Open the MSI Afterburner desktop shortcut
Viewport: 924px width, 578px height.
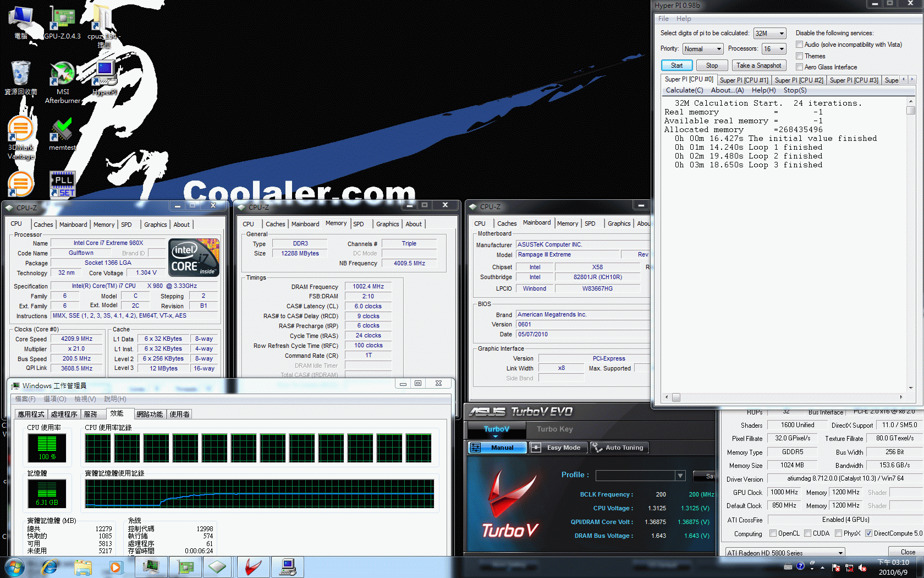[x=62, y=83]
